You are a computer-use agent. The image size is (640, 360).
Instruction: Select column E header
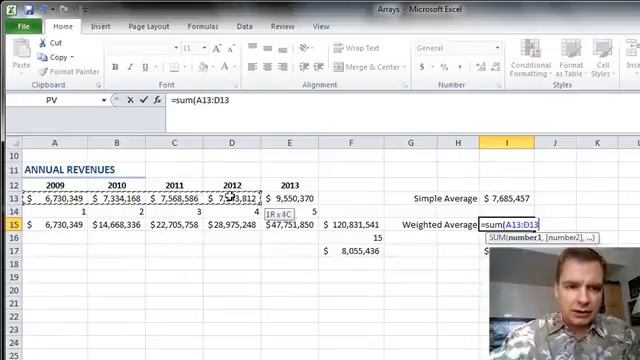289,143
